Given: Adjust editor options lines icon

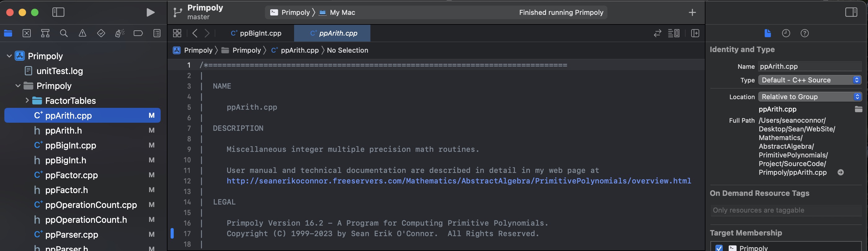Looking at the screenshot, I should click(x=673, y=33).
